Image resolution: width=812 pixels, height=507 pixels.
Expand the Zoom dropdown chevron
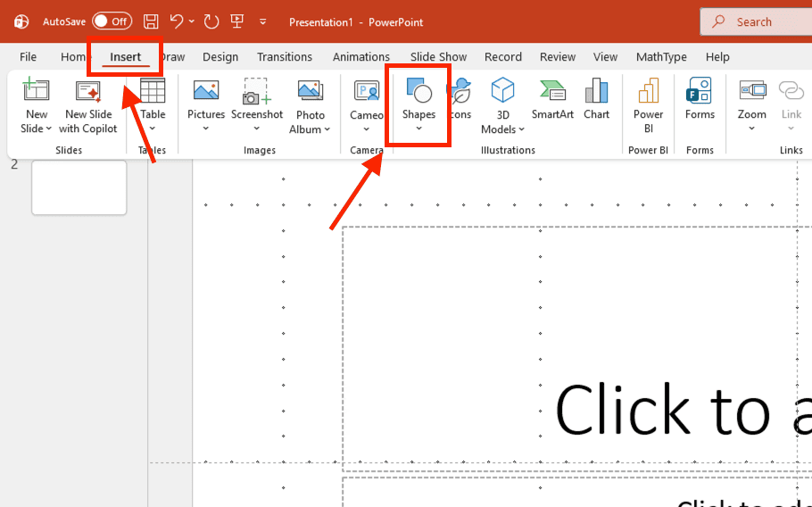pos(752,129)
